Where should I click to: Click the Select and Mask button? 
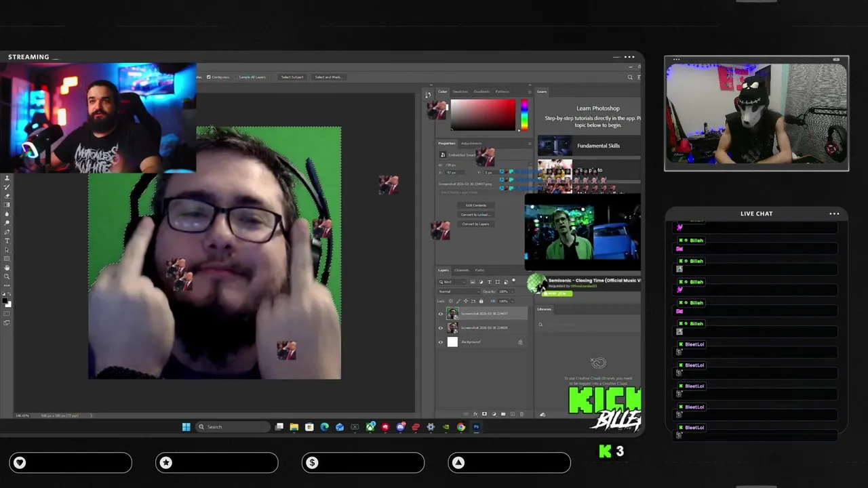tap(328, 77)
